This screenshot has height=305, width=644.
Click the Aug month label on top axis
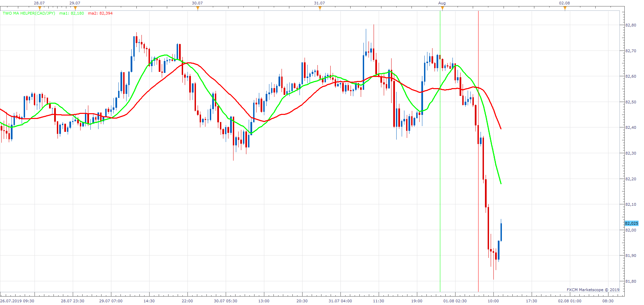(x=442, y=3)
